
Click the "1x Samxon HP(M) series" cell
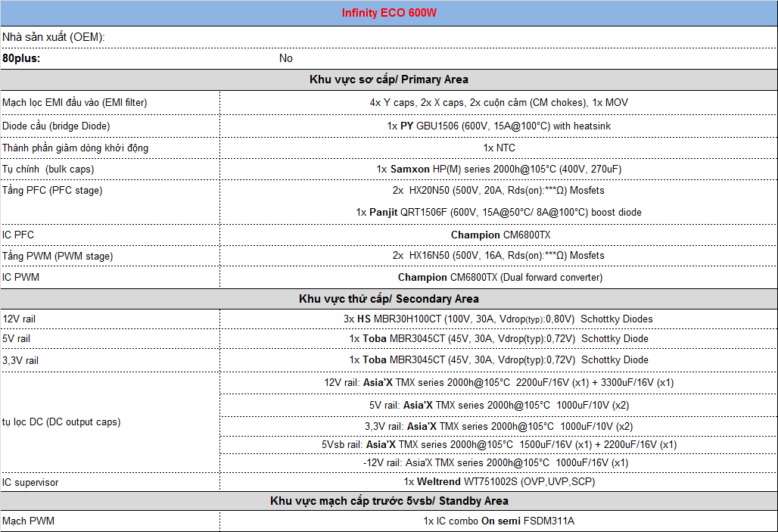[x=499, y=170]
